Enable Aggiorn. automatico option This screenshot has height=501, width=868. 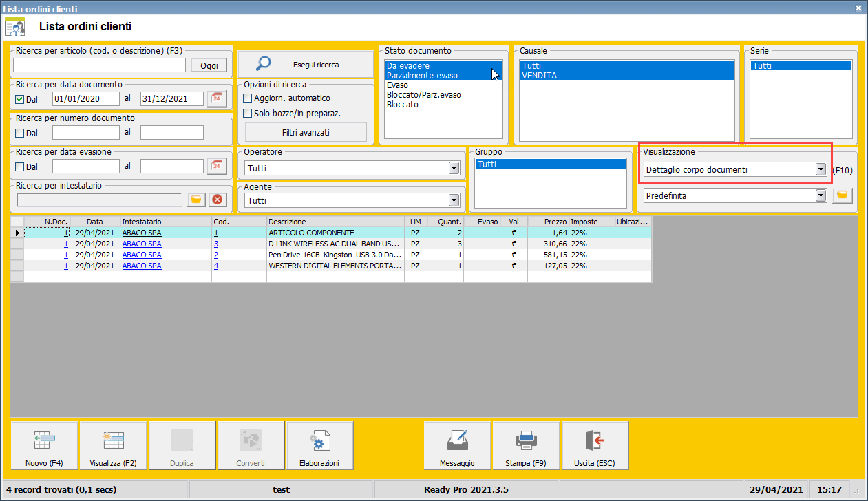[248, 98]
